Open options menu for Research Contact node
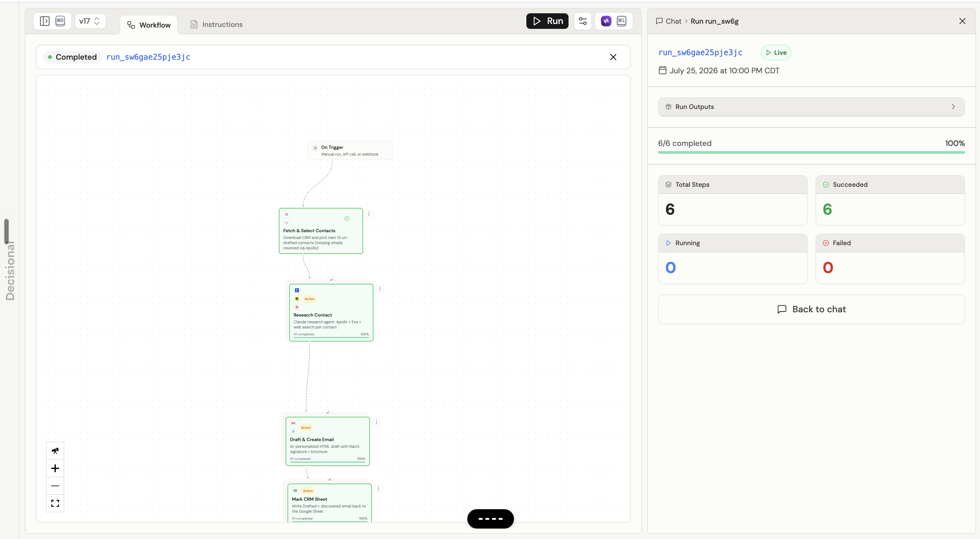Viewport: 980px width, 539px height. 380,289
